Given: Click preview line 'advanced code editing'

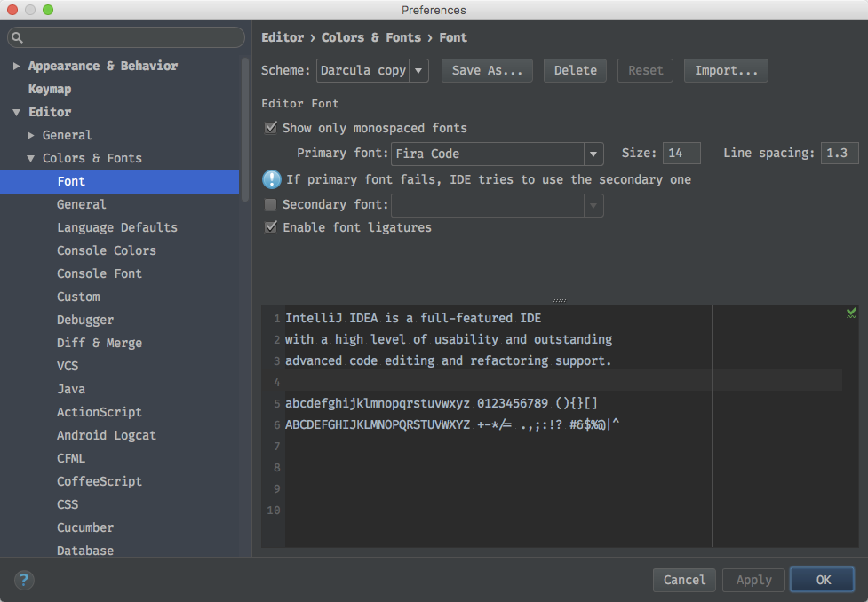Looking at the screenshot, I should [449, 360].
